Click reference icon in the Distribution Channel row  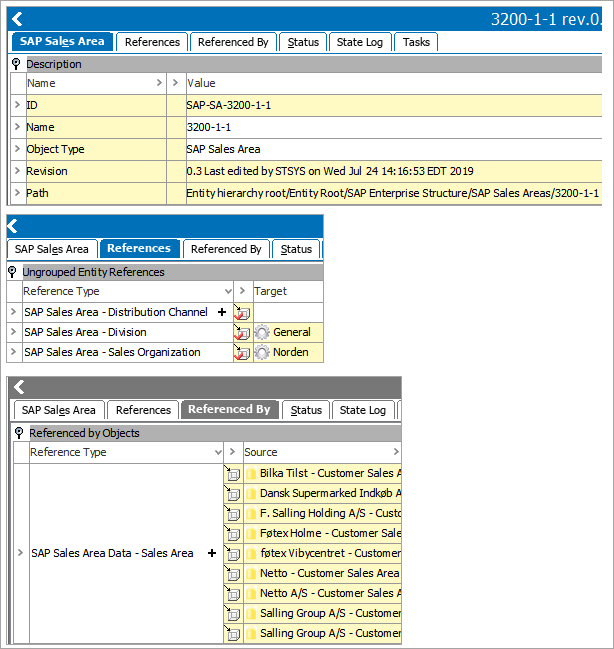point(242,312)
